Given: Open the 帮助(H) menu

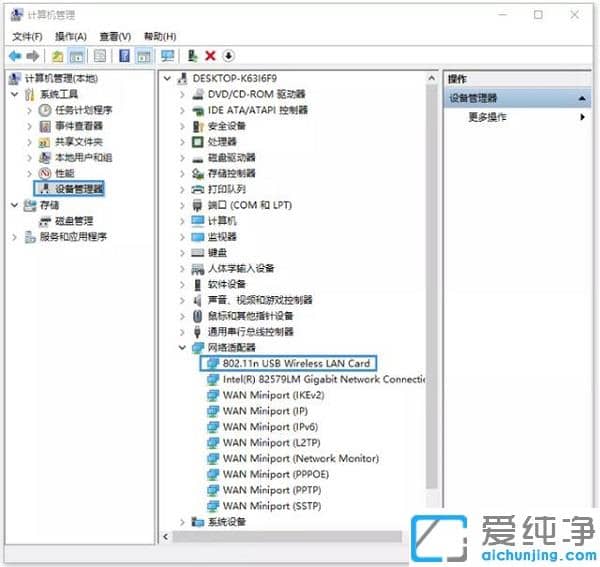Looking at the screenshot, I should tap(160, 37).
